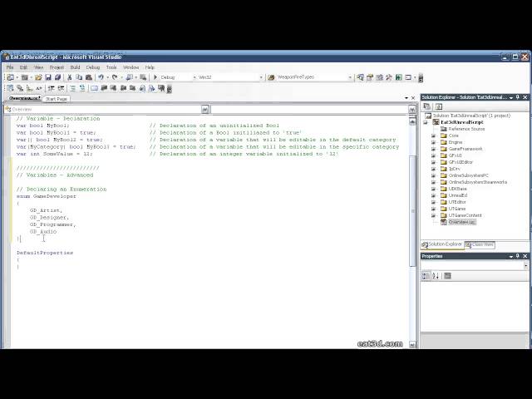
Task: Open the Tools menu
Action: 111,67
